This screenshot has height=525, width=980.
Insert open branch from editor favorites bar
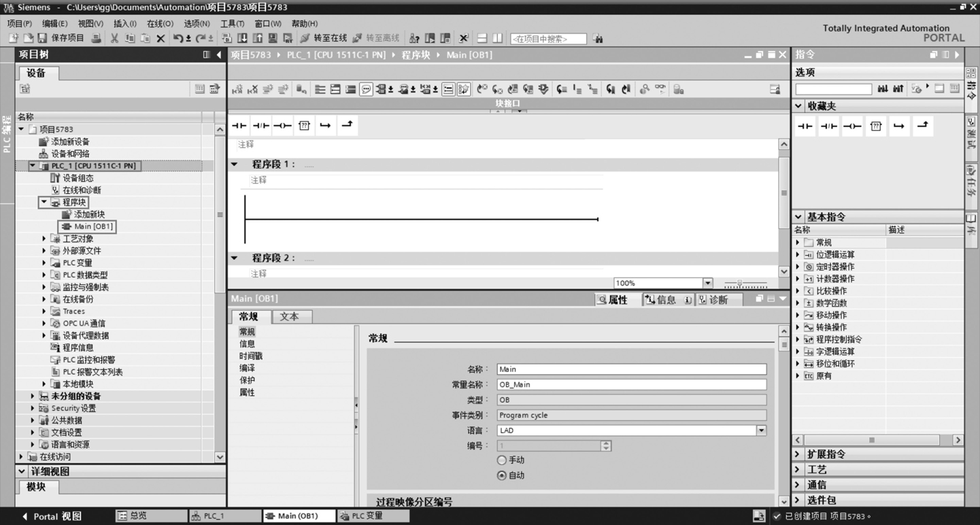click(326, 126)
